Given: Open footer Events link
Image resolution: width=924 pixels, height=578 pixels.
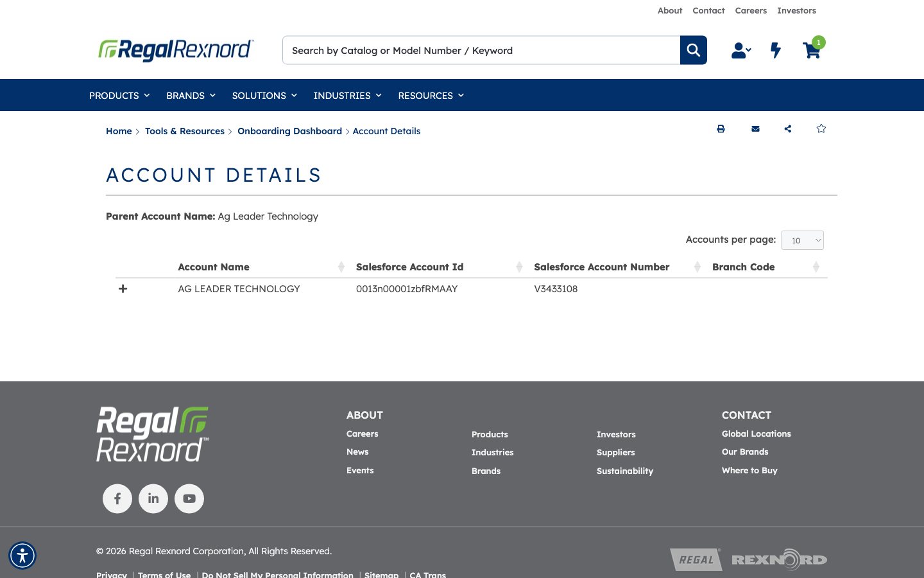Looking at the screenshot, I should pos(360,471).
